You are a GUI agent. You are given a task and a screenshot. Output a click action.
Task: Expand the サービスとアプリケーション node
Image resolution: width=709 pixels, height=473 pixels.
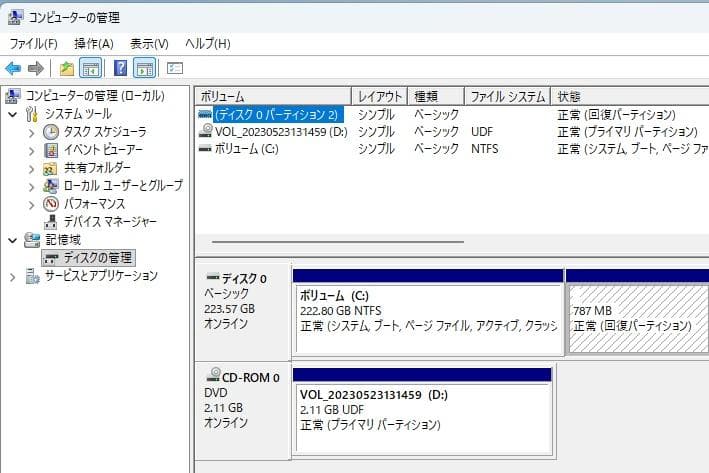(x=13, y=277)
